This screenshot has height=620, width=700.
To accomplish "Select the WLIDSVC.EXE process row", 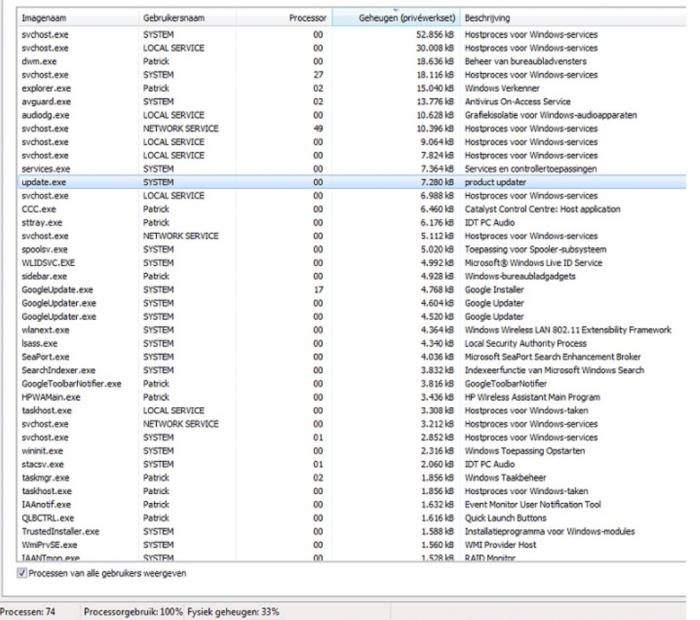I will pos(351,263).
